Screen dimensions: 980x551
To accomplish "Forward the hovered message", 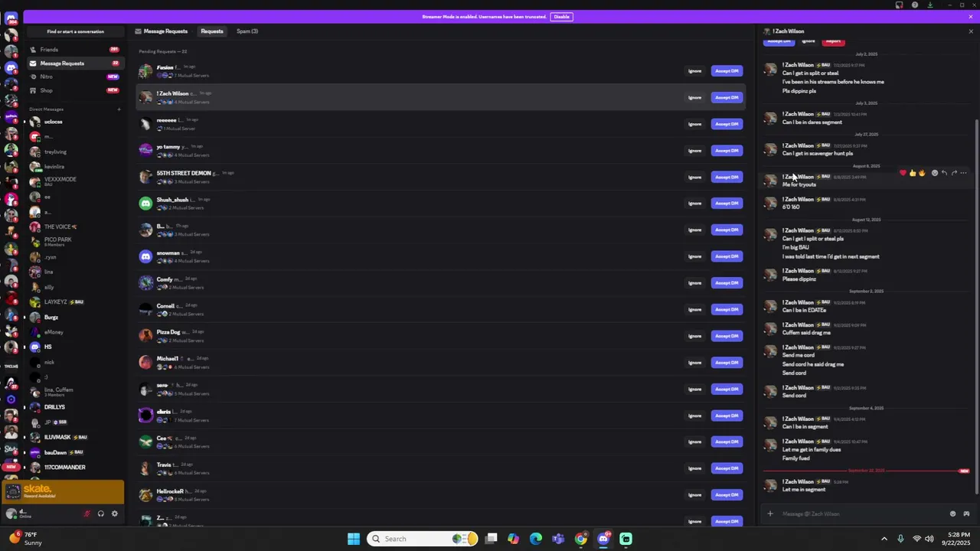I will click(954, 173).
